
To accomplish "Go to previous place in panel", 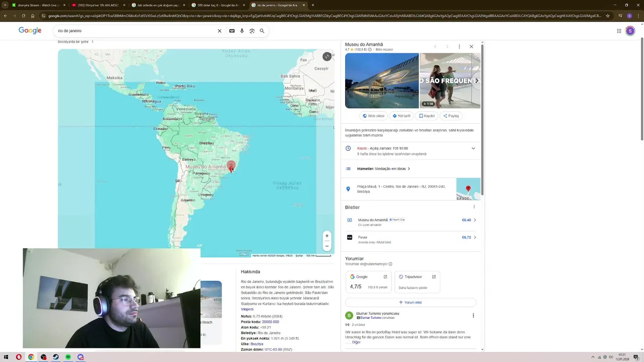I will tap(435, 46).
